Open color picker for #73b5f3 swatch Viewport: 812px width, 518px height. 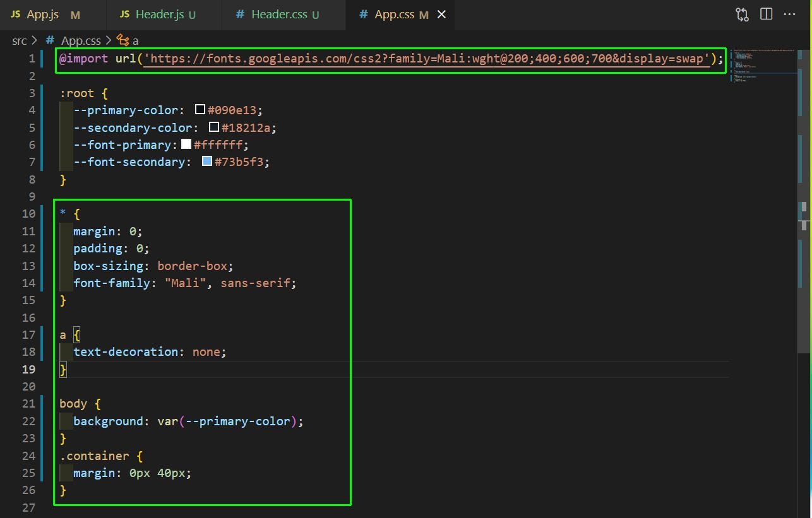click(x=207, y=162)
